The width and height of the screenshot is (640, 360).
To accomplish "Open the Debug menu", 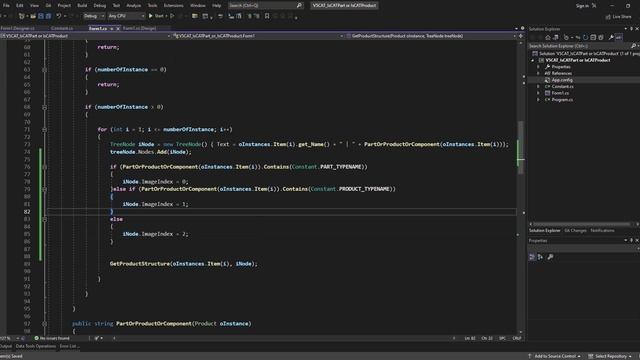I will (100, 6).
